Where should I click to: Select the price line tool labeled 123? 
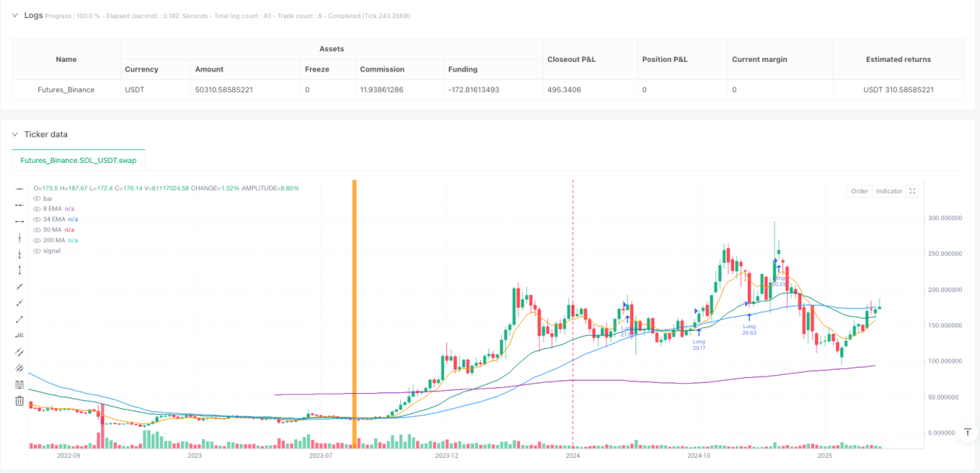coord(20,335)
